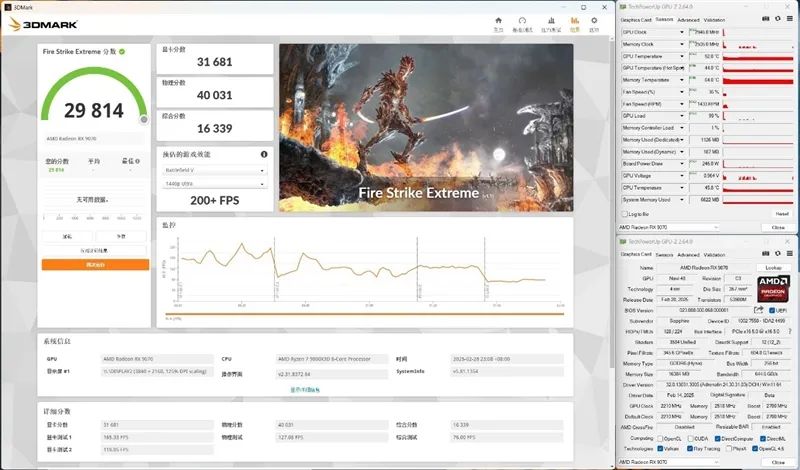Image resolution: width=800 pixels, height=470 pixels.
Task: Open the GPU Clock sensor dropdown arrow
Action: point(682,32)
